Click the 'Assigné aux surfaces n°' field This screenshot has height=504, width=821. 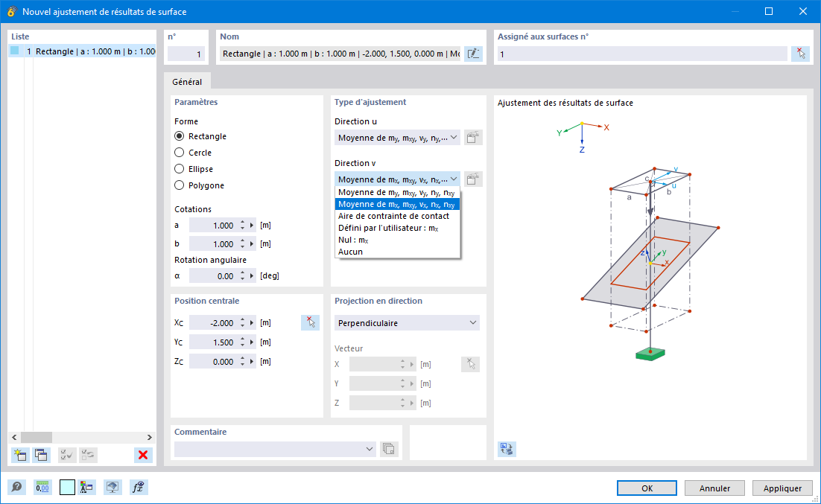tap(642, 54)
